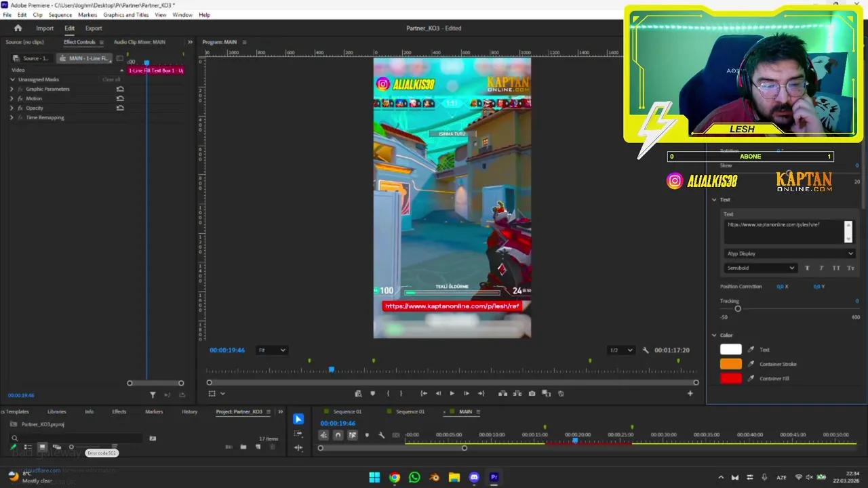Pick Text color with its eyedropper
Image resolution: width=868 pixels, height=488 pixels.
pyautogui.click(x=751, y=350)
